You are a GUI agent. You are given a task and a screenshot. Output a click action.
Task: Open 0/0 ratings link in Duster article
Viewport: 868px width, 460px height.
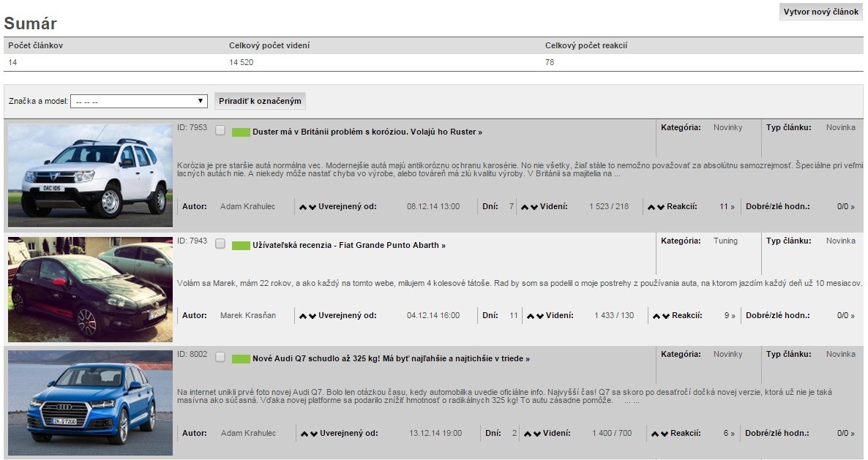tap(846, 207)
